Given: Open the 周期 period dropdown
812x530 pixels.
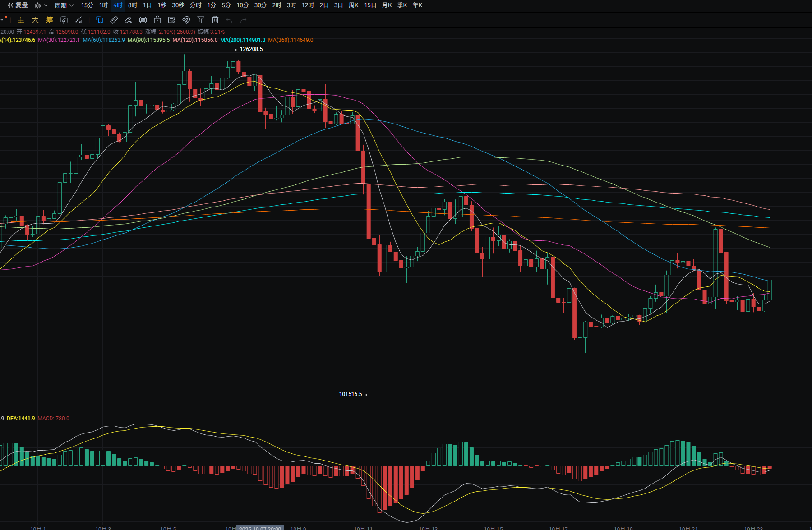Looking at the screenshot, I should tap(64, 5).
